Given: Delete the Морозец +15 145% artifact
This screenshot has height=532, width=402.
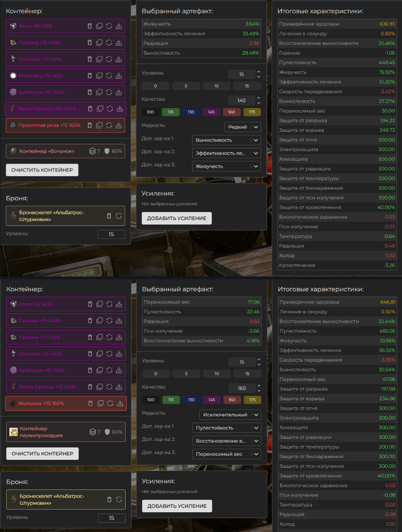Looking at the screenshot, I should click(x=90, y=76).
